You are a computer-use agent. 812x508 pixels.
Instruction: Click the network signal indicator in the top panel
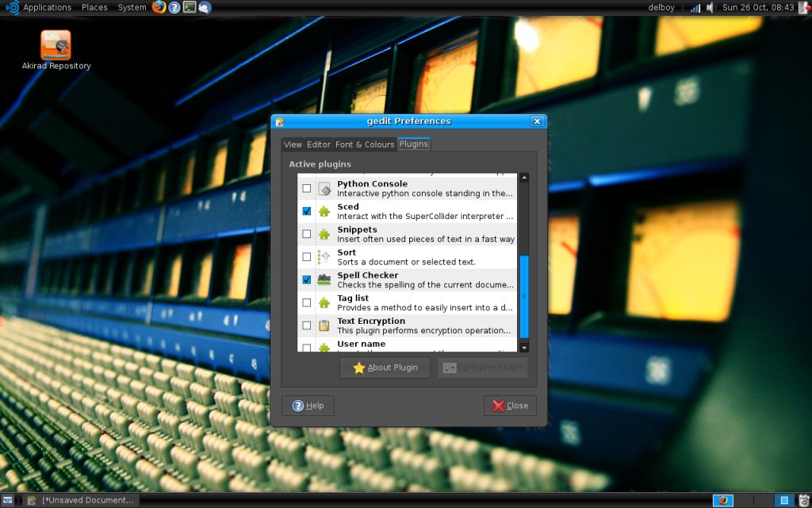click(695, 8)
